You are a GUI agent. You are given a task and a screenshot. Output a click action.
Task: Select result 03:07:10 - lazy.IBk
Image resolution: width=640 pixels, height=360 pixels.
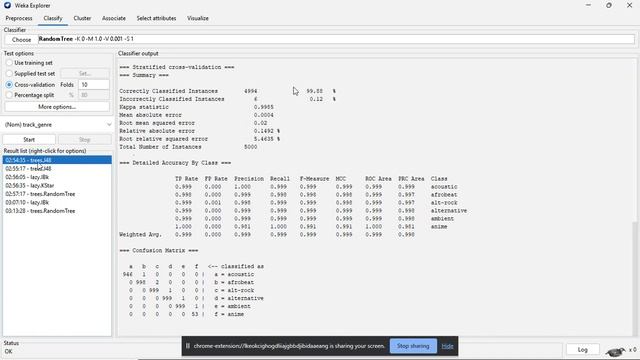coord(57,202)
